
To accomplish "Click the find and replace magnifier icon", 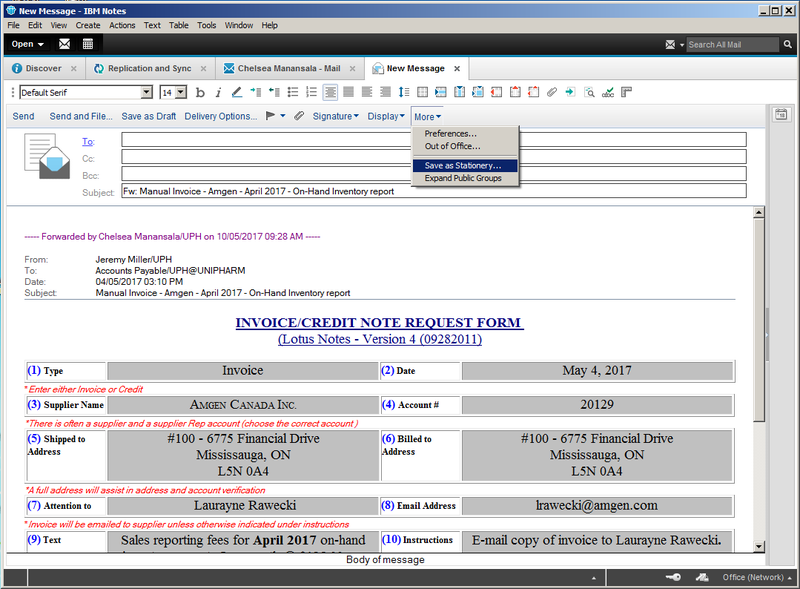I will click(x=589, y=92).
